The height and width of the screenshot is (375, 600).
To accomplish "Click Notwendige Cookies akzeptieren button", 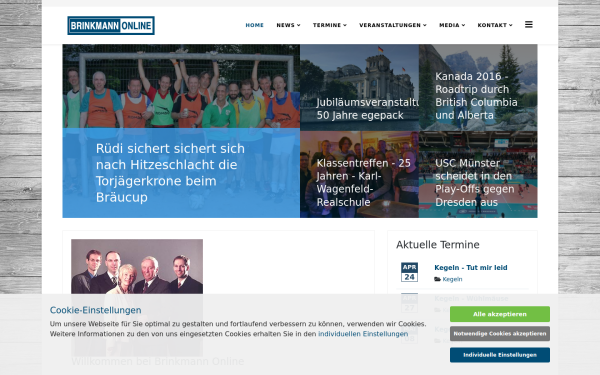I will (500, 334).
